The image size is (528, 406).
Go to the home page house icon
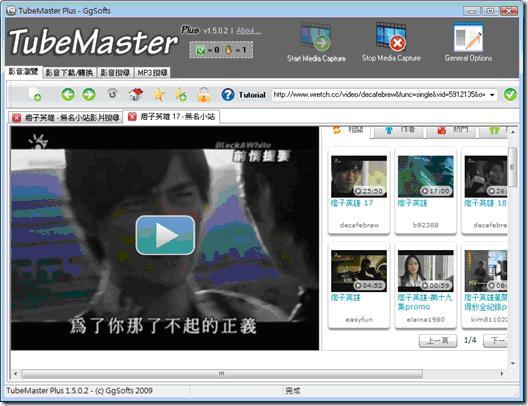click(135, 95)
